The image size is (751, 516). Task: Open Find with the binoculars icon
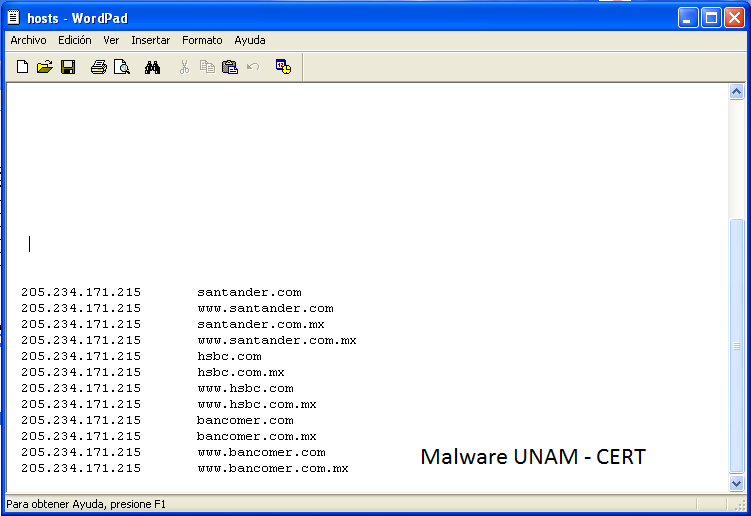click(x=152, y=67)
